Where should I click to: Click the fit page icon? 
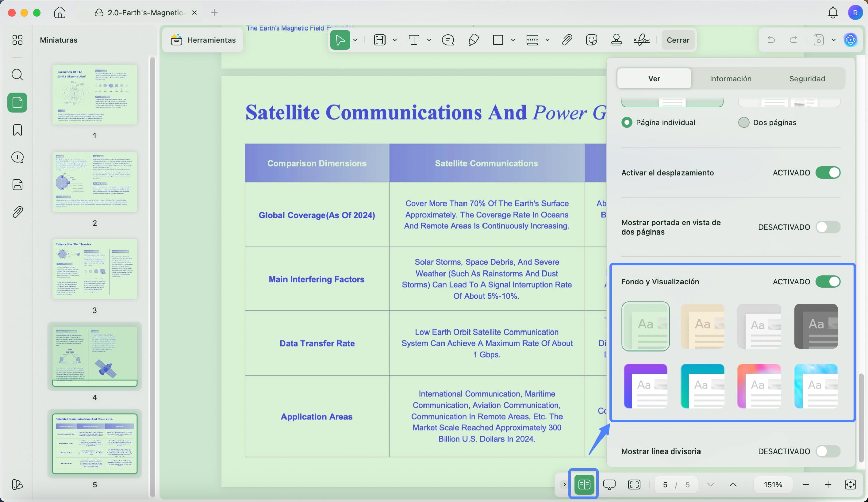pyautogui.click(x=850, y=484)
